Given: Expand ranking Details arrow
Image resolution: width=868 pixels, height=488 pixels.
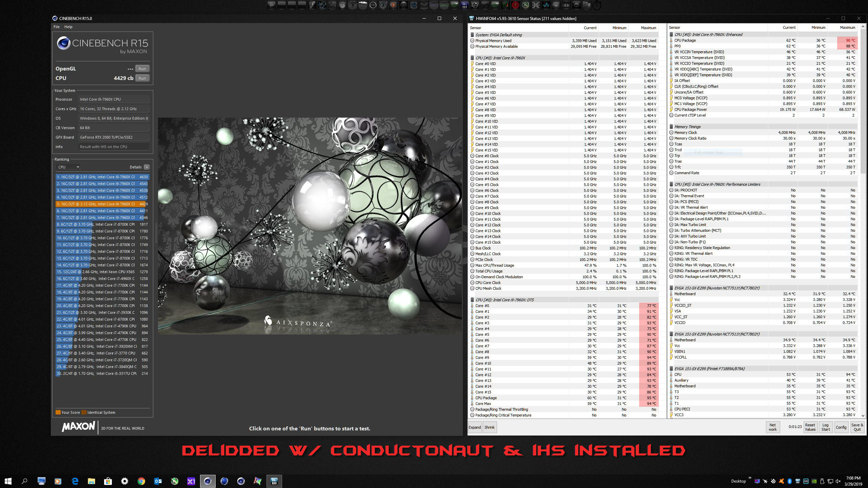Looking at the screenshot, I should click(146, 167).
